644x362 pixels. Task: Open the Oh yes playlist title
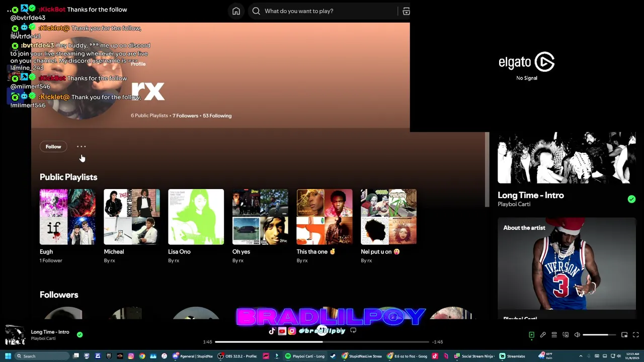[x=241, y=252]
